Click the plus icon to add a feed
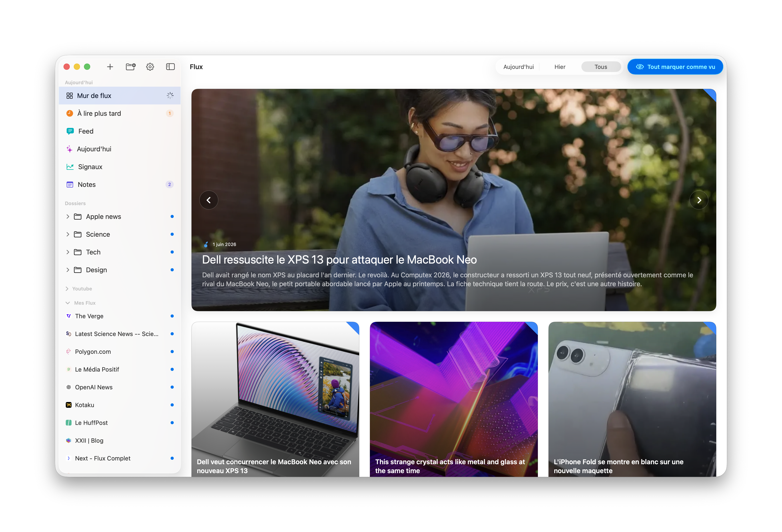Screen dimensions: 782x532 [110, 67]
